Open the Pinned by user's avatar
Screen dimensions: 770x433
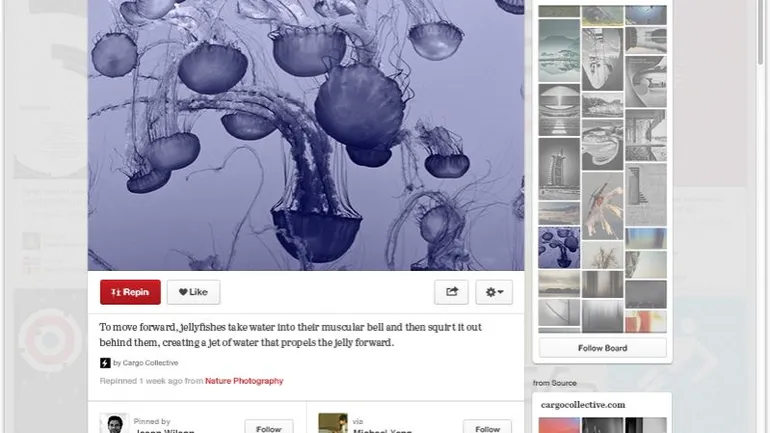(x=114, y=423)
